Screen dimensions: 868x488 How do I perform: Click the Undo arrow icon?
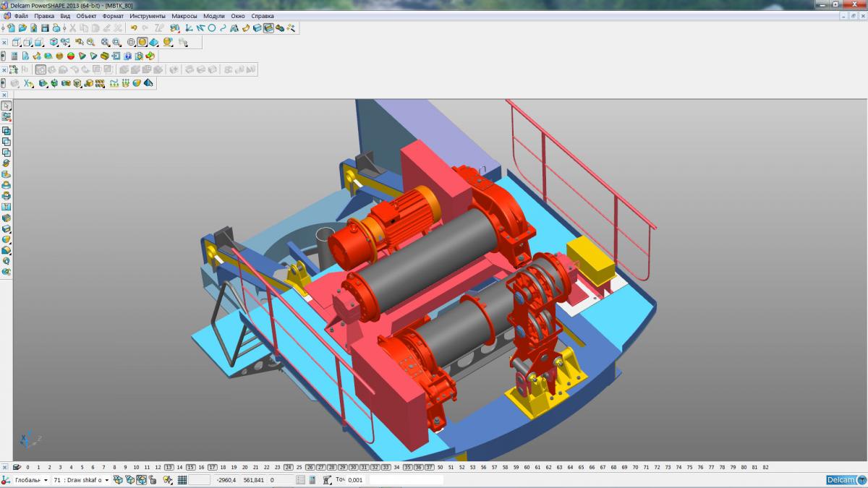(134, 28)
